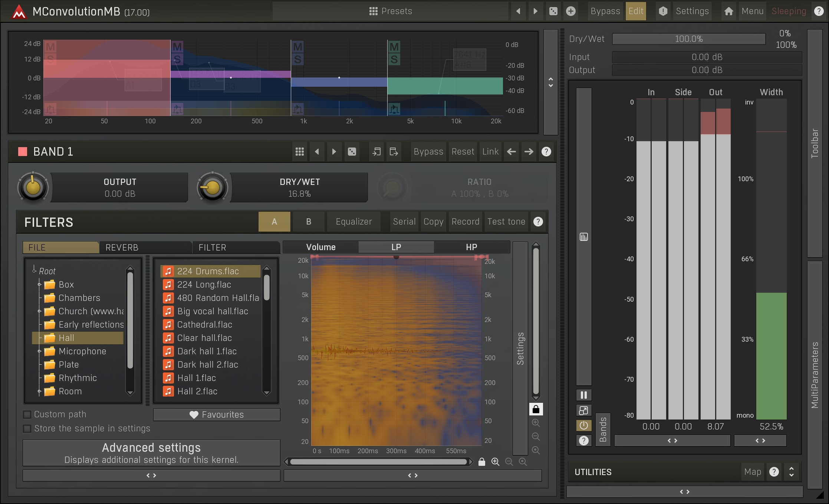The height and width of the screenshot is (504, 829).
Task: Click the meter power icon
Action: pos(583,425)
